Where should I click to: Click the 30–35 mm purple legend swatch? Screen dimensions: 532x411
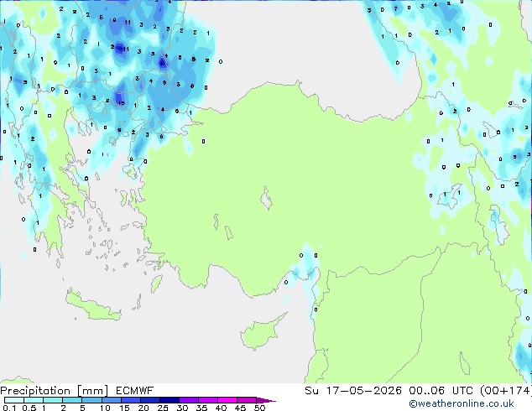pyautogui.click(x=188, y=400)
